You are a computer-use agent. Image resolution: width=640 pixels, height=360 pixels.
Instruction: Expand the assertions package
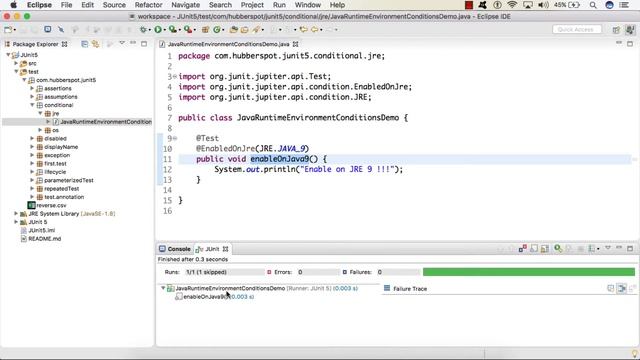[x=32, y=88]
